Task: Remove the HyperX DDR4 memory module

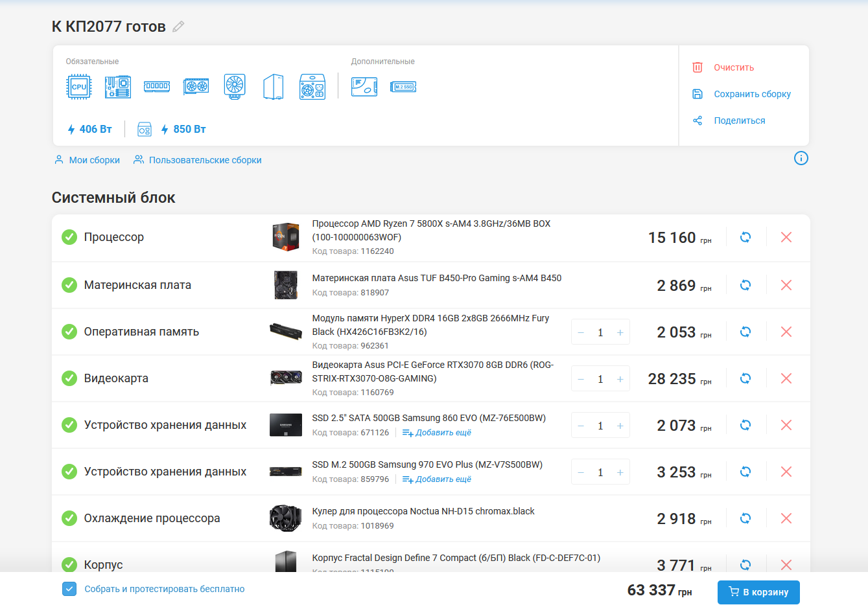Action: [786, 332]
